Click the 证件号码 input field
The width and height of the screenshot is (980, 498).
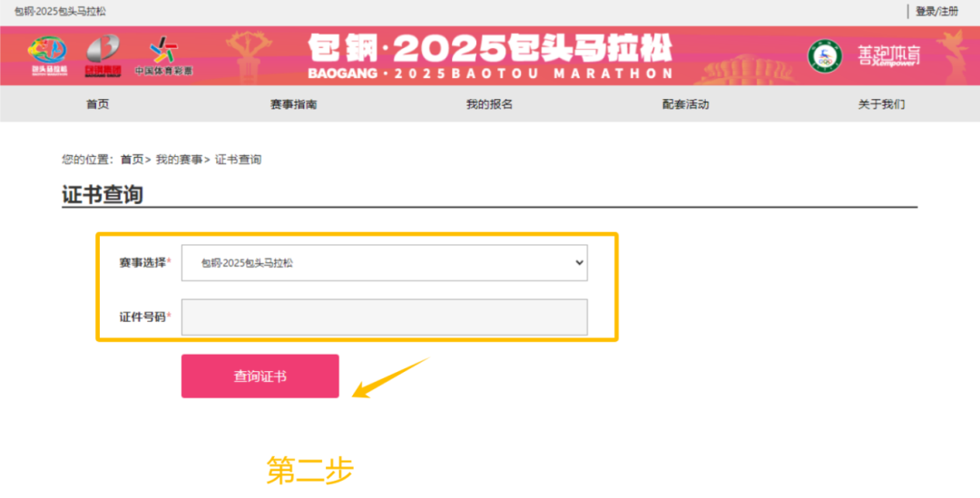[x=385, y=317]
